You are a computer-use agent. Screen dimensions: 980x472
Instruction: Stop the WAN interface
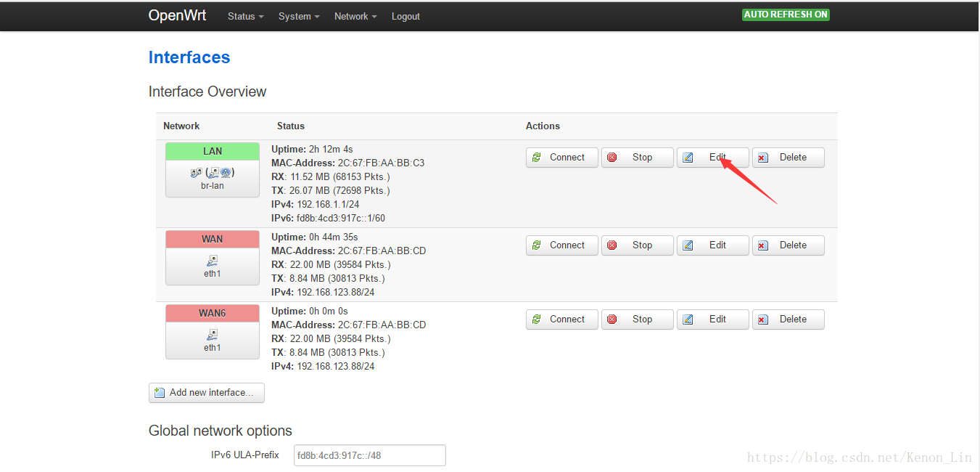point(638,245)
